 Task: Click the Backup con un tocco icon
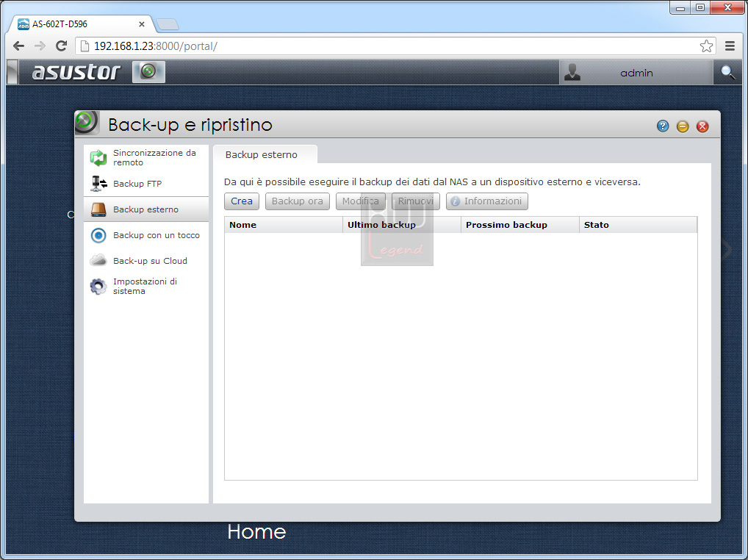click(98, 235)
